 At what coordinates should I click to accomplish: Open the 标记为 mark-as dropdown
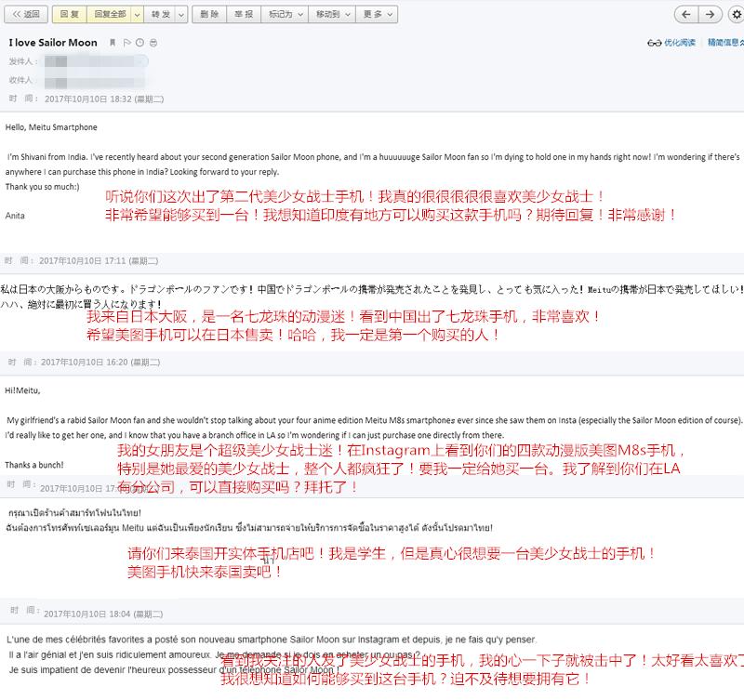[285, 14]
